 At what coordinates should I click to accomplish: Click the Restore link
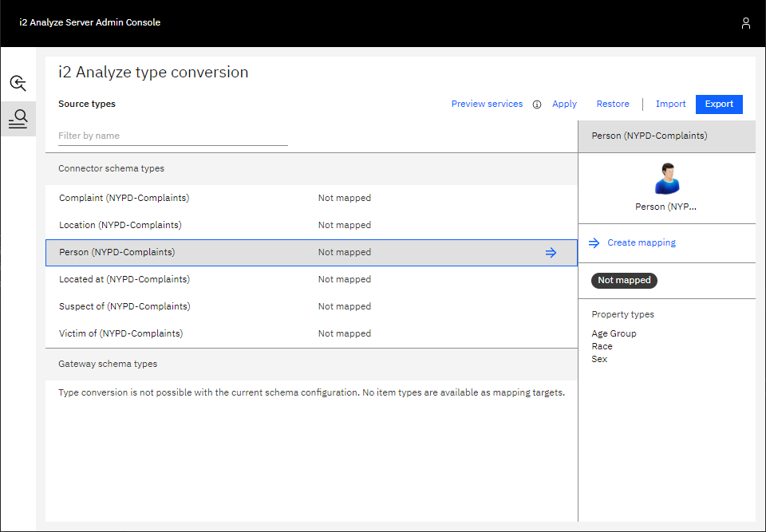[x=613, y=104]
